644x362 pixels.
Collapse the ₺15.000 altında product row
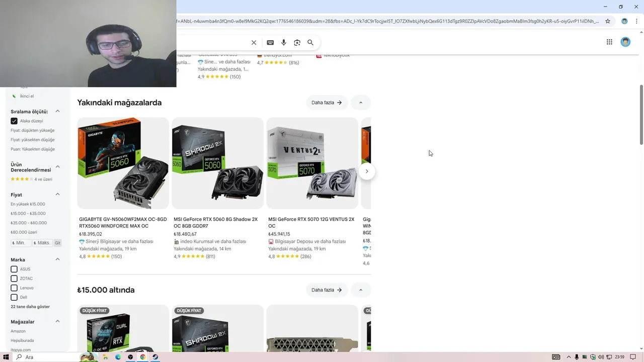pos(361,290)
